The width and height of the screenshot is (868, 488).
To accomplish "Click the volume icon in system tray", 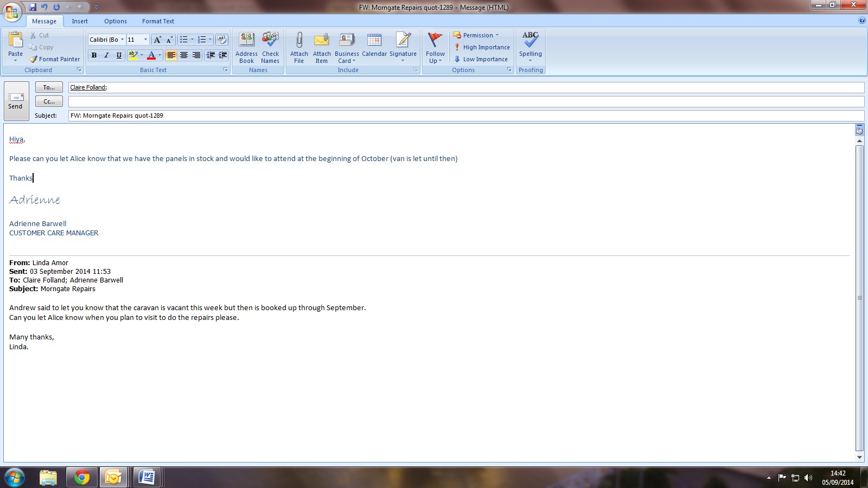I will (808, 478).
